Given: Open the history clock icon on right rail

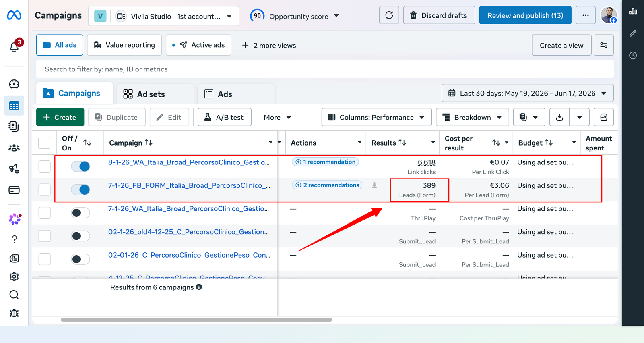Looking at the screenshot, I should (633, 55).
